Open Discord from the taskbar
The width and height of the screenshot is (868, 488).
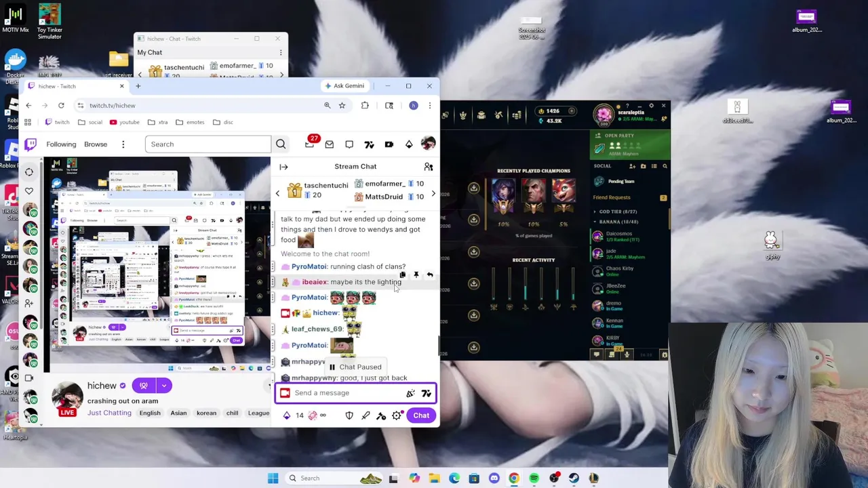[494, 479]
